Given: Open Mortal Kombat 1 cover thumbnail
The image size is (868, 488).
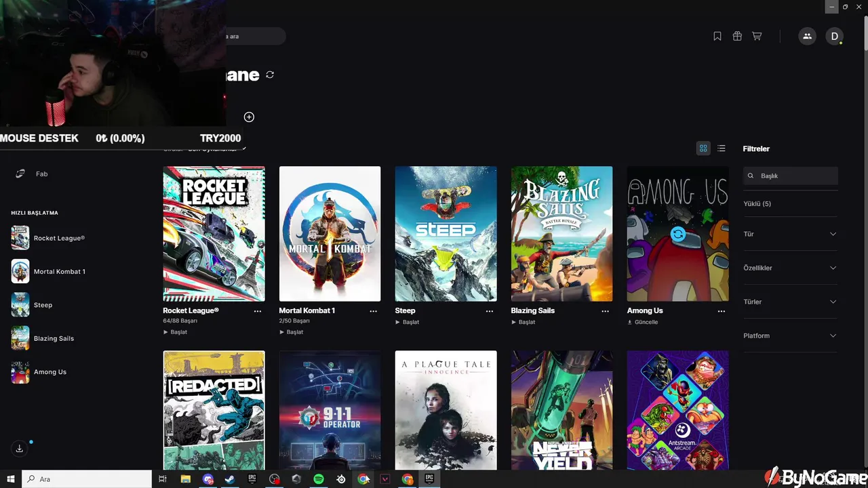Looking at the screenshot, I should pos(330,234).
